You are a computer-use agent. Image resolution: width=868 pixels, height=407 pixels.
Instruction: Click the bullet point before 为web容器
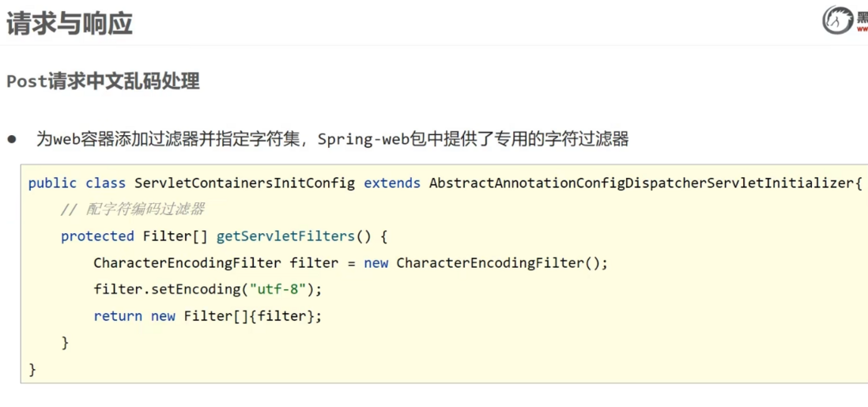(12, 139)
